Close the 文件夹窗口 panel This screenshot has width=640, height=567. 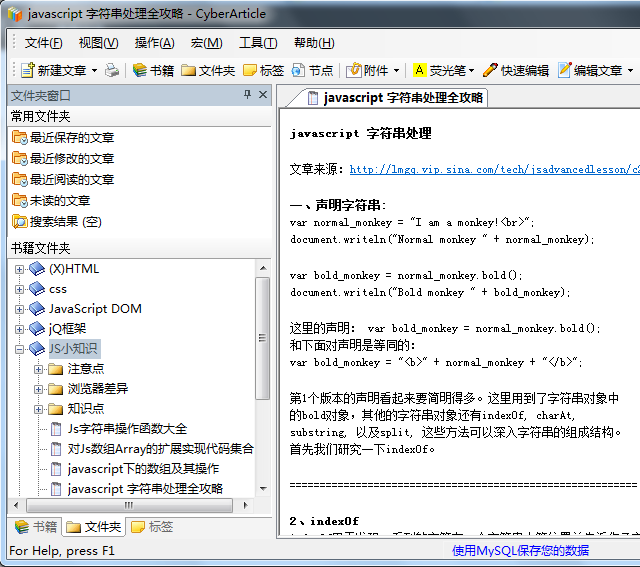(x=263, y=95)
